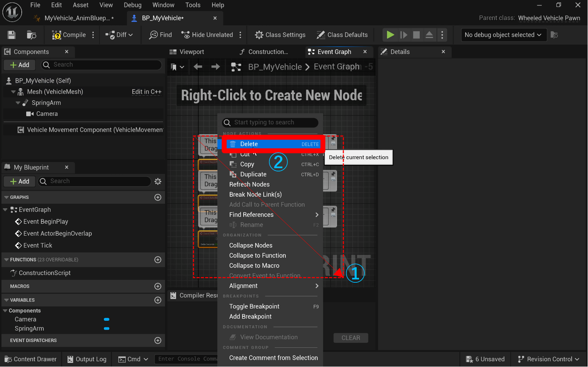
Task: Choose Delete in the context menu
Action: tap(274, 144)
